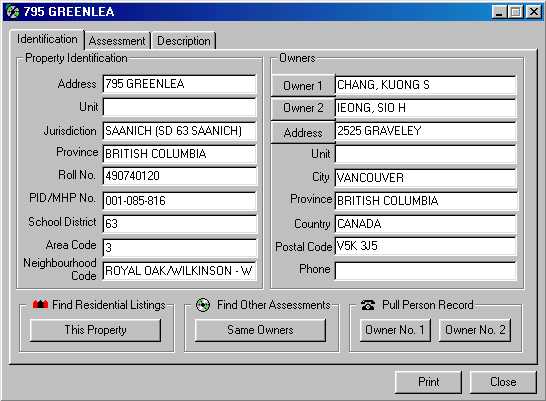The height and width of the screenshot is (401, 546).
Task: Click the empty owner Phone field
Action: (425, 270)
